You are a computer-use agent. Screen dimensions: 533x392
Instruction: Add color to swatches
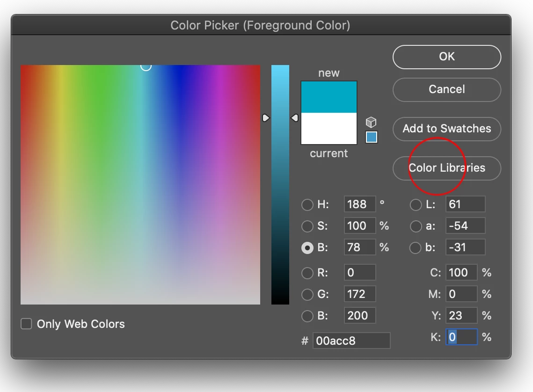coord(446,129)
